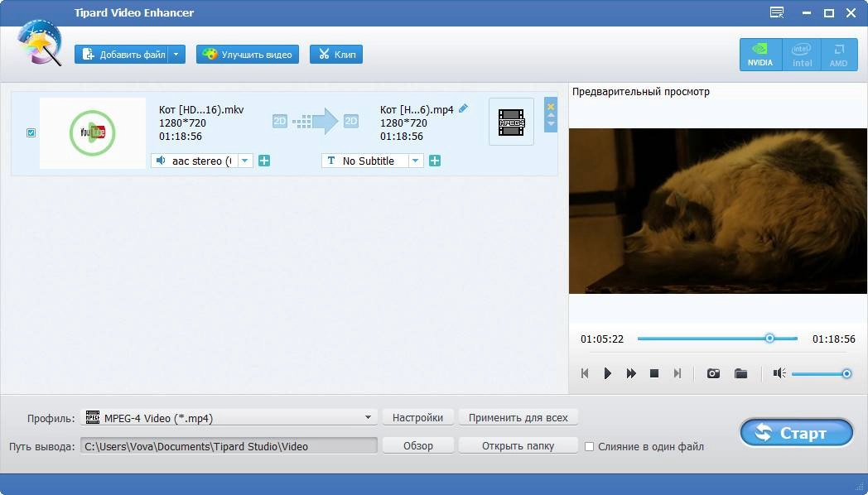Play the preview video
This screenshot has height=495, width=868.
pos(607,373)
